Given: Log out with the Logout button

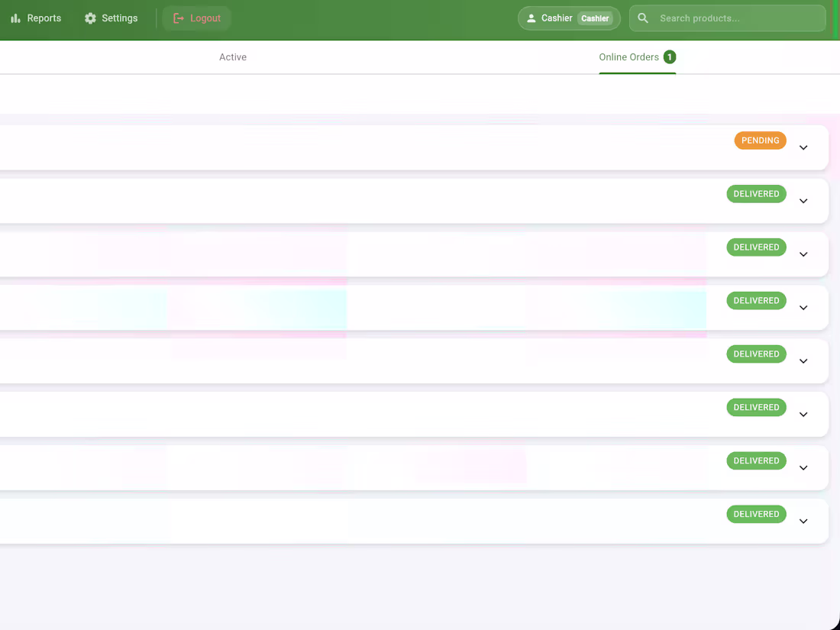Looking at the screenshot, I should 196,18.
